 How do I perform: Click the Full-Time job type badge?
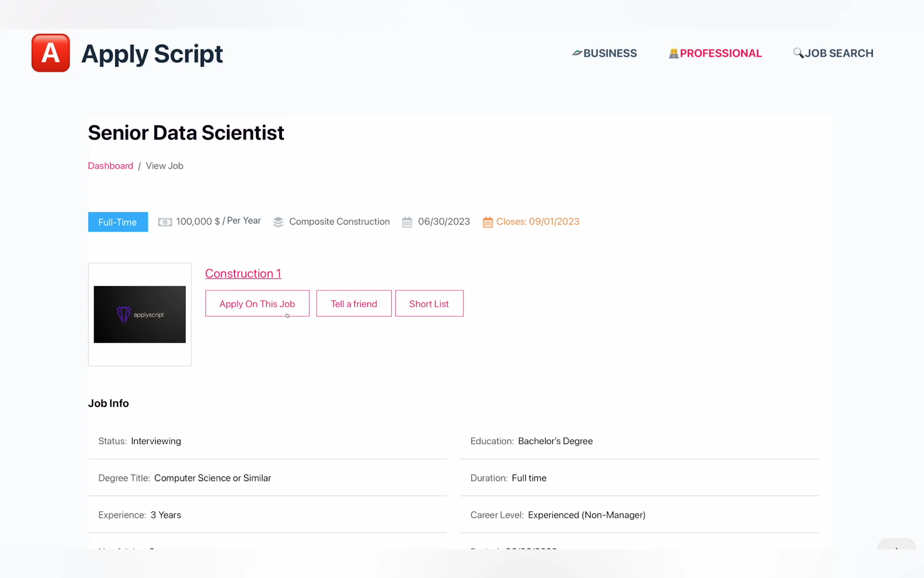coord(118,222)
